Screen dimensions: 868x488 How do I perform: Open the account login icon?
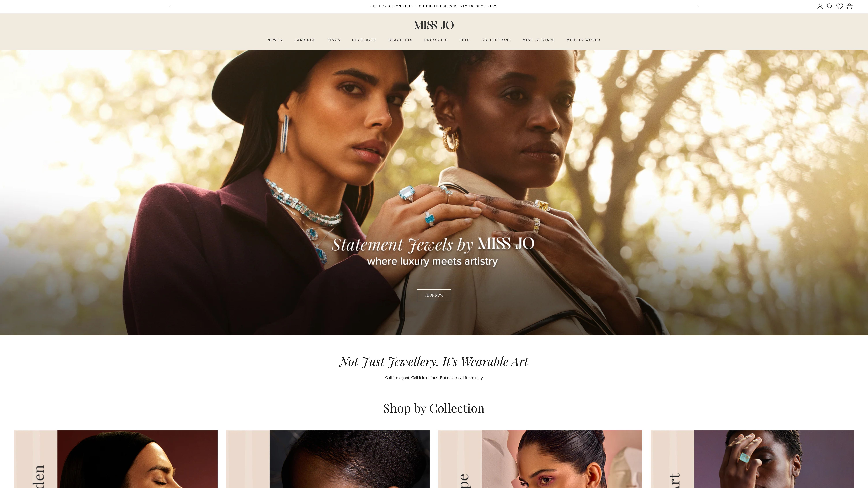coord(820,6)
